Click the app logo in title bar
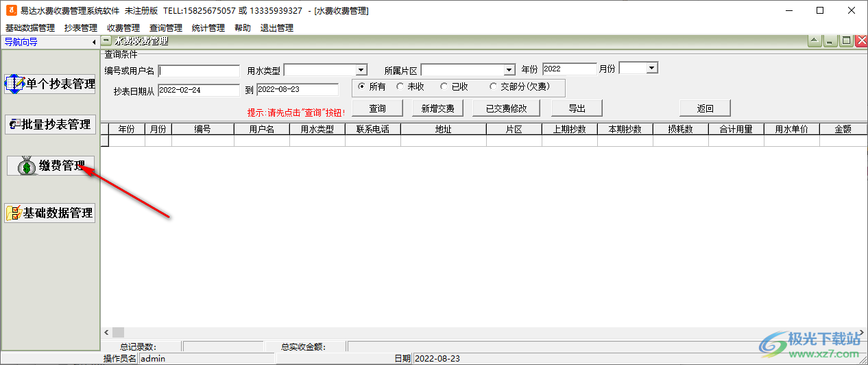Screen dimensions: 868x365 click(10, 10)
